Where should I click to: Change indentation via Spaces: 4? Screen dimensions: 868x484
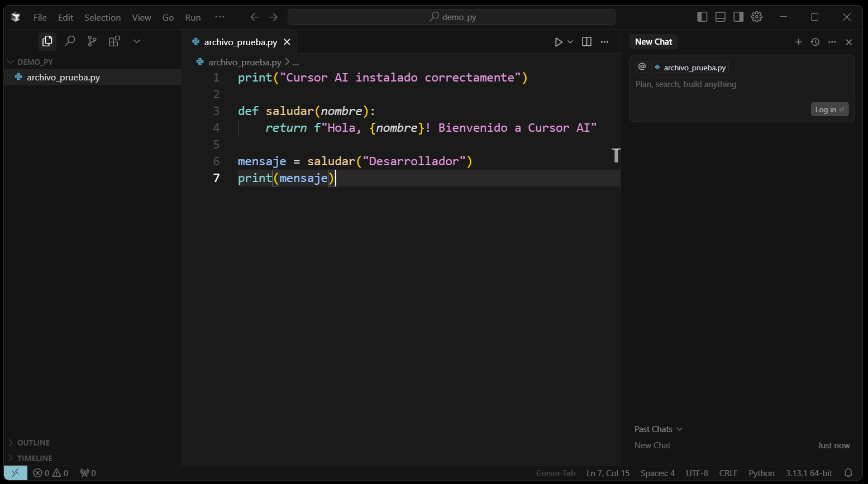[657, 473]
